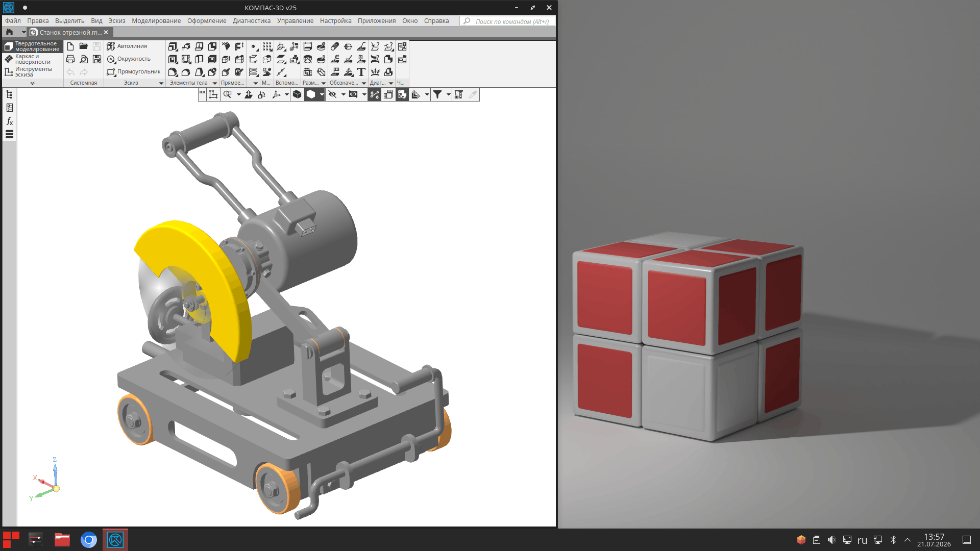
Task: Click the filter funnel icon
Action: [437, 94]
